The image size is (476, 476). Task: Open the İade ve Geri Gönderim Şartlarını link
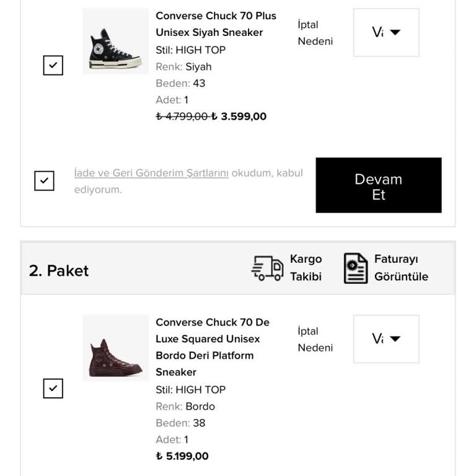151,173
